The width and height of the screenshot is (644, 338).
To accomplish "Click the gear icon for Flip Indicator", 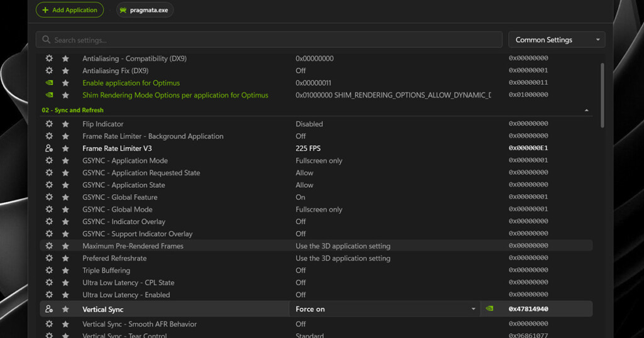I will [49, 124].
